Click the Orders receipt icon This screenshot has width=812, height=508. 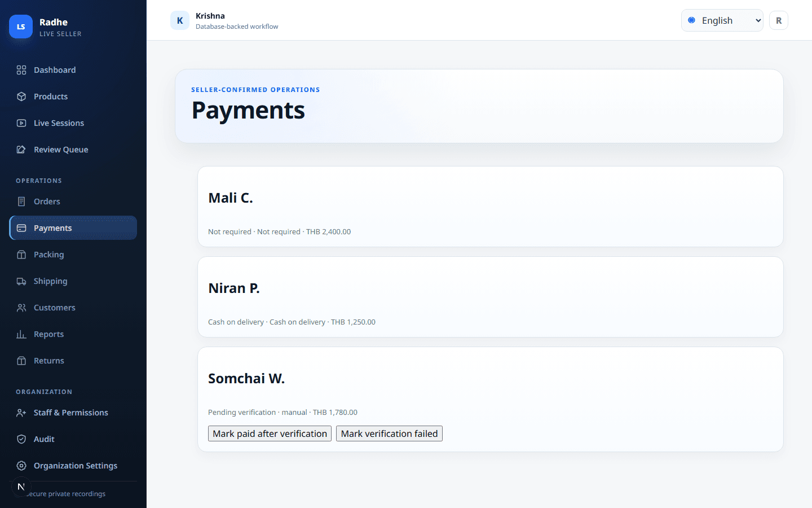pyautogui.click(x=21, y=202)
